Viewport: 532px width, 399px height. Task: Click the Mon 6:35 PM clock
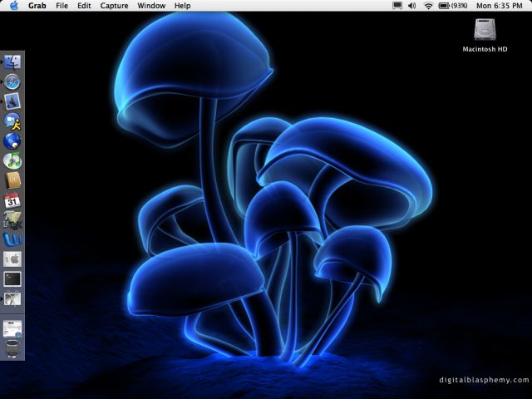click(499, 6)
